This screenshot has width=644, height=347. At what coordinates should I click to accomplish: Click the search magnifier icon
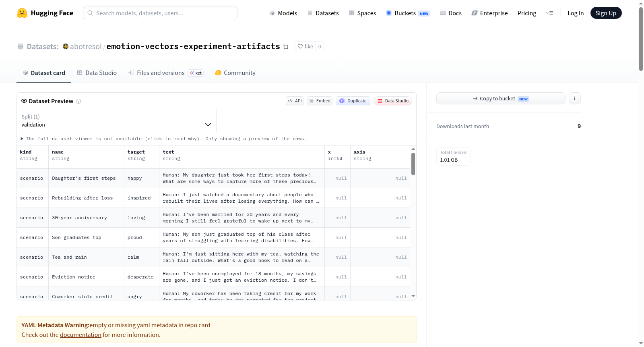91,13
